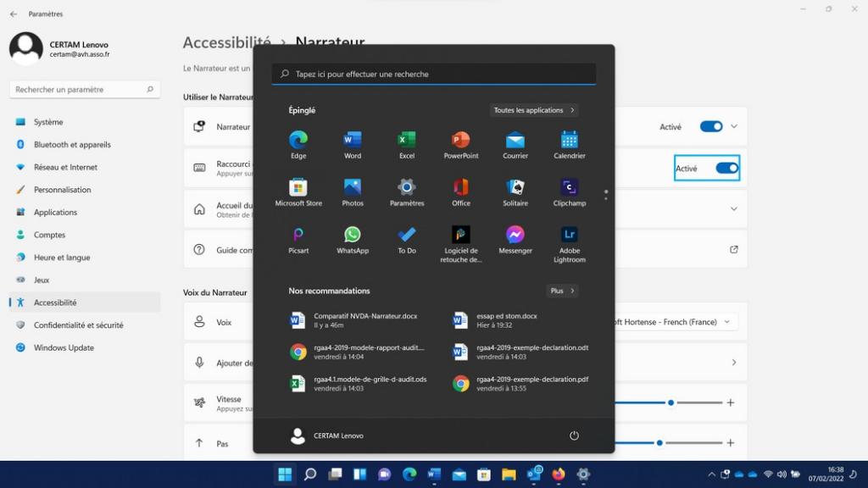Screen dimensions: 868x488
Task: Launch Firefox from the taskbar
Action: point(559,474)
